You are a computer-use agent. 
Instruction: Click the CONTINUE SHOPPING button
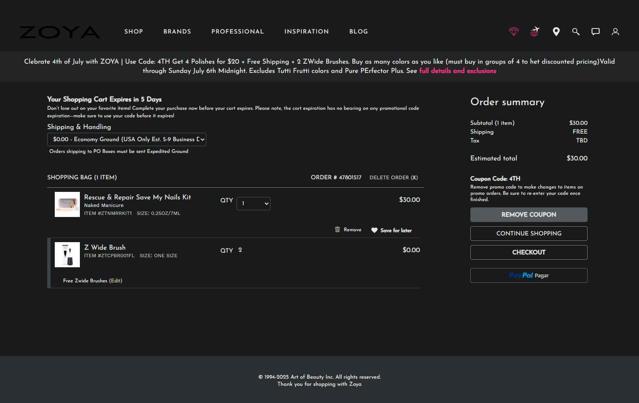click(x=529, y=233)
